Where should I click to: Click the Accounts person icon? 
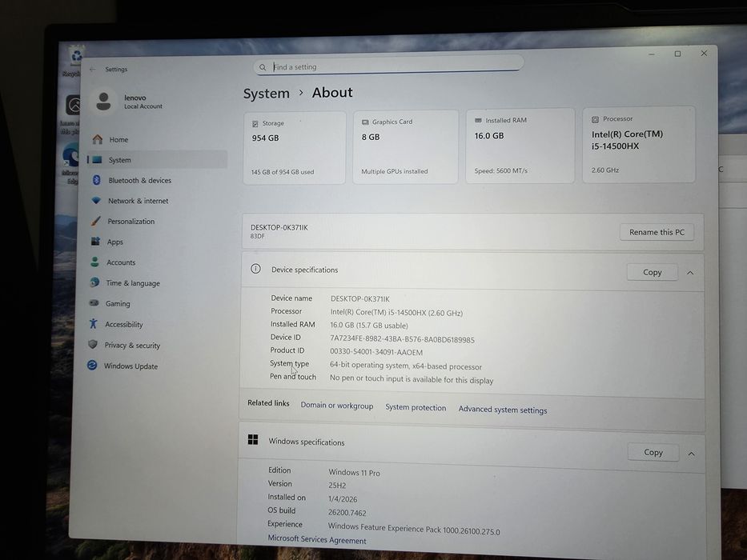94,262
